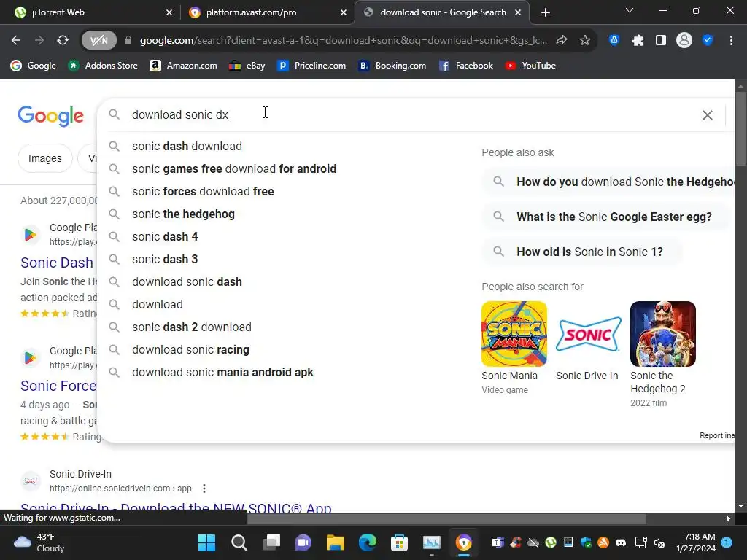Switch to platform.avast.com/pro tab
Screen dimensions: 747x560
pos(267,12)
